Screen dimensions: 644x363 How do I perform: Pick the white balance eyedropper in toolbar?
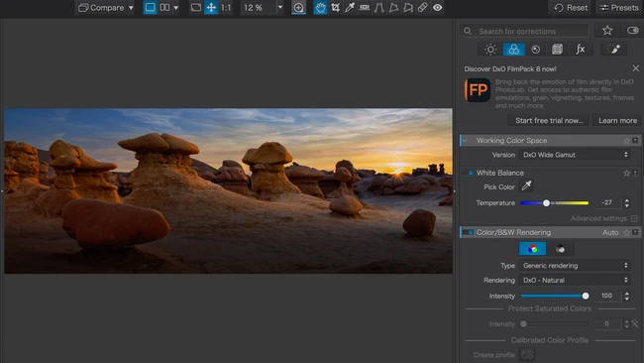350,7
